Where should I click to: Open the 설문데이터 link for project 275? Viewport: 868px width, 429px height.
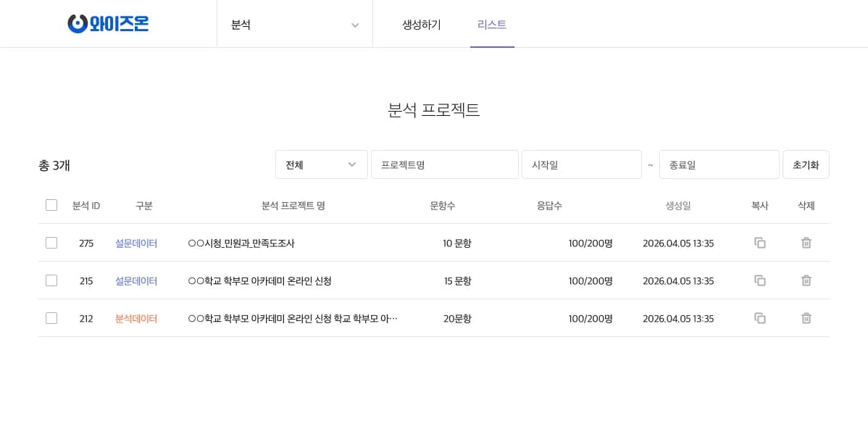tap(136, 243)
